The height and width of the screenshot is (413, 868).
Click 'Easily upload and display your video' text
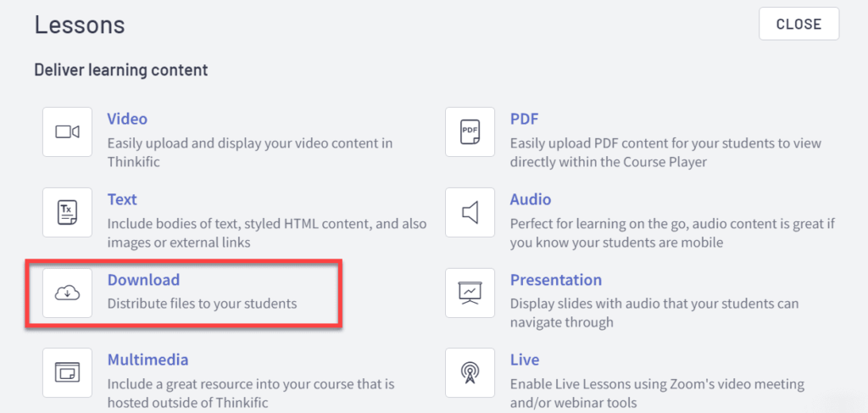(250, 153)
